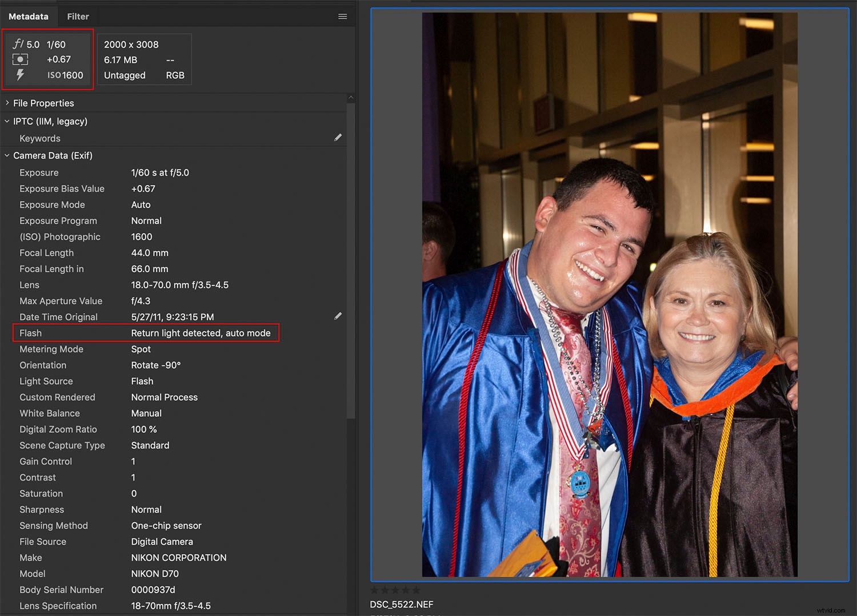Click the flash bolt icon in the metadata placard
The image size is (857, 616).
pyautogui.click(x=21, y=75)
